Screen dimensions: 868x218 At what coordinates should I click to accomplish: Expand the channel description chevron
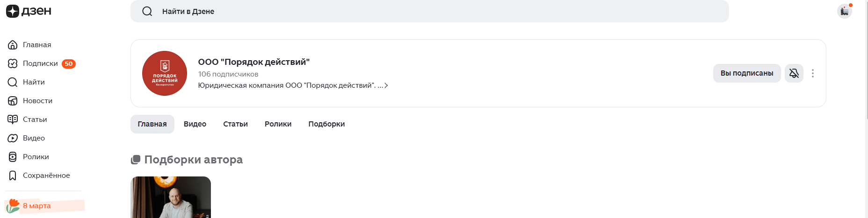click(386, 85)
